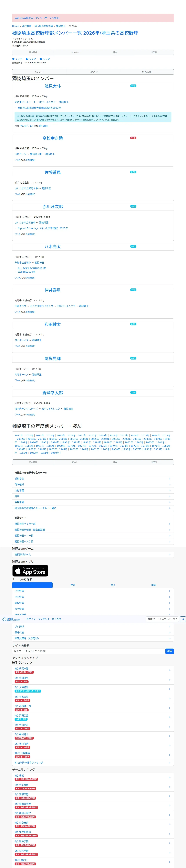Select the スタメン sub-tab
Viewport: 186px width, 868px height.
93,72
